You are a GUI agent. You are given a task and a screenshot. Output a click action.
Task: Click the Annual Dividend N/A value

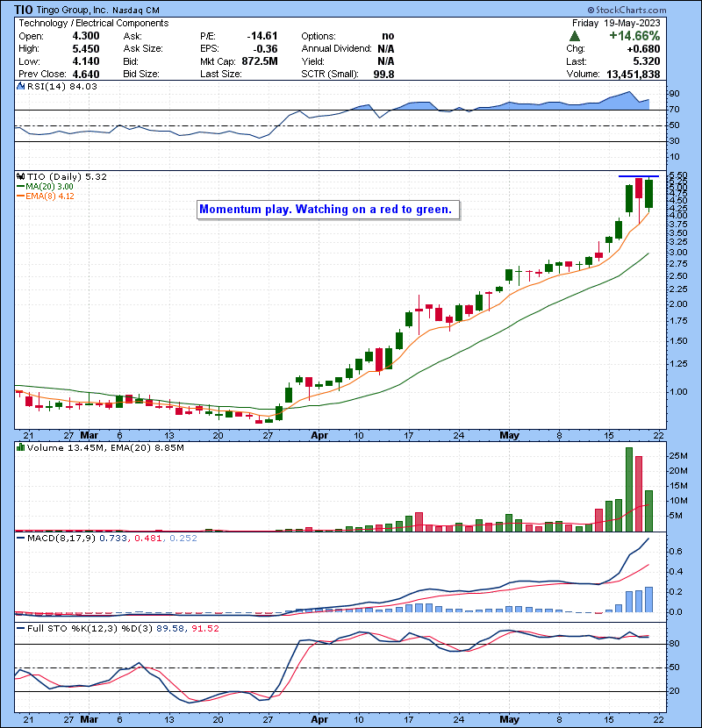coord(385,49)
